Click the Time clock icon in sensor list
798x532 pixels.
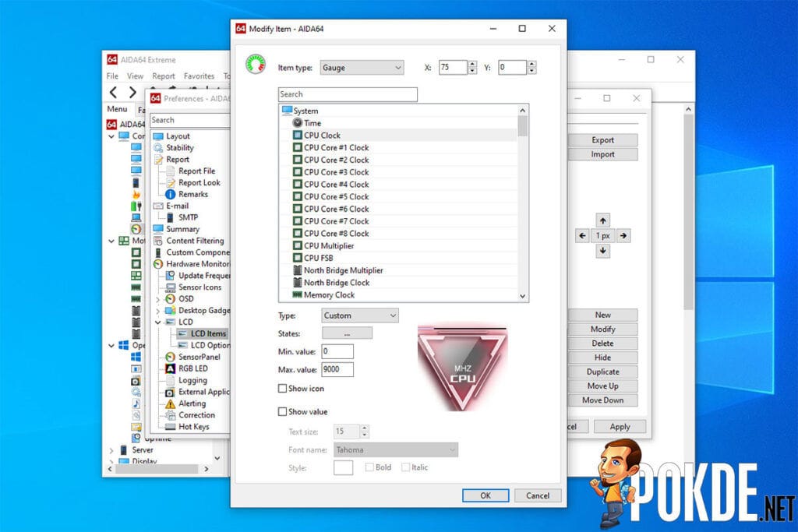tap(298, 123)
